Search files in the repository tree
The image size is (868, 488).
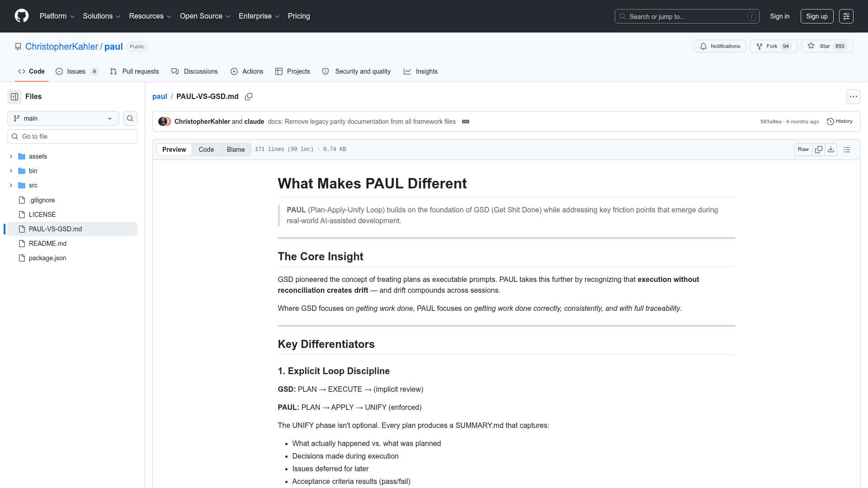[130, 118]
